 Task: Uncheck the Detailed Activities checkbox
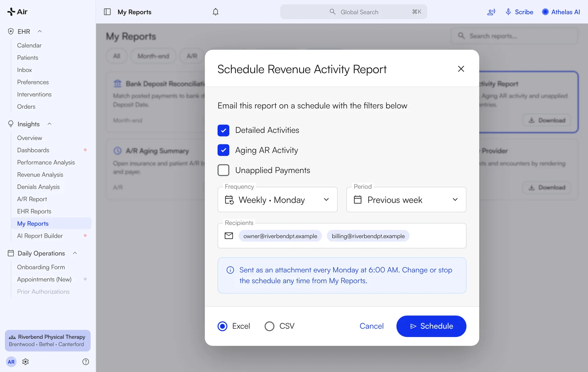tap(223, 130)
